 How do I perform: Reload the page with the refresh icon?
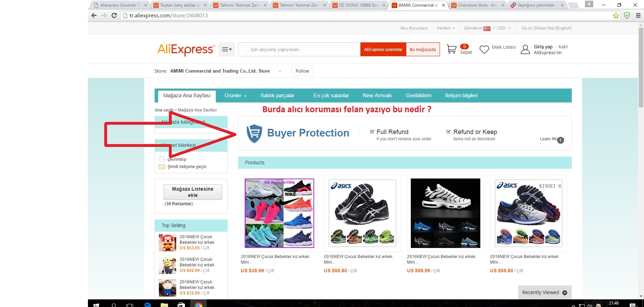[x=114, y=15]
